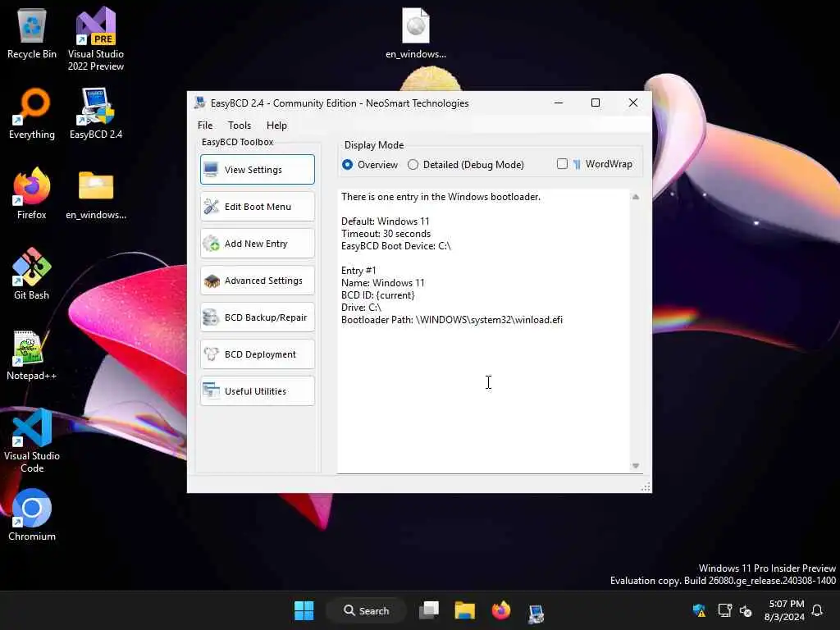Image resolution: width=840 pixels, height=630 pixels.
Task: Open the File menu
Action: (x=205, y=126)
